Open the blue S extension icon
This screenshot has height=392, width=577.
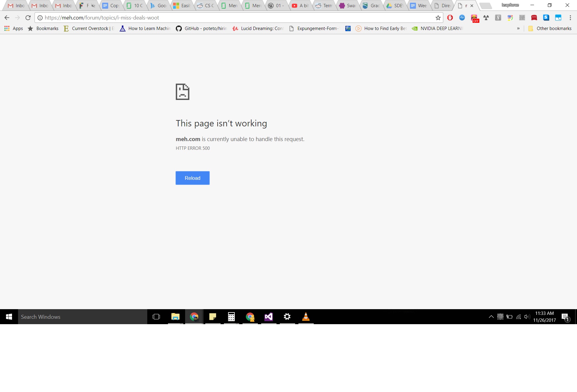pos(546,18)
